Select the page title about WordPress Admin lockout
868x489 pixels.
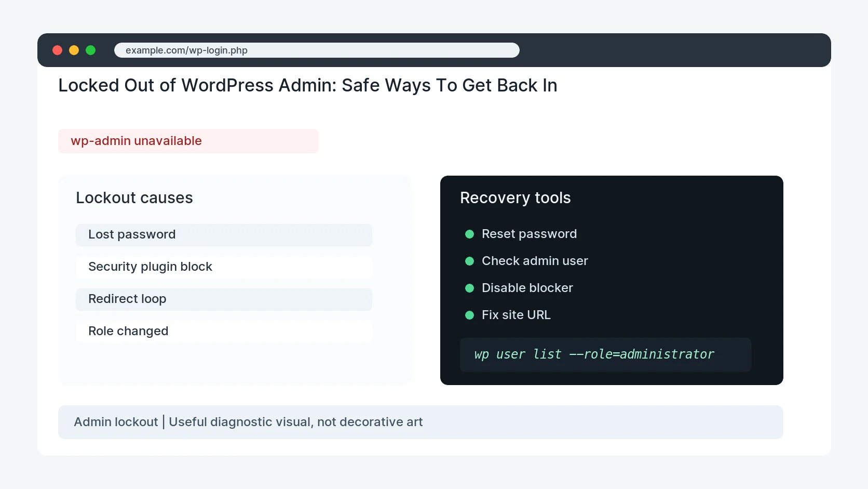[x=308, y=85]
